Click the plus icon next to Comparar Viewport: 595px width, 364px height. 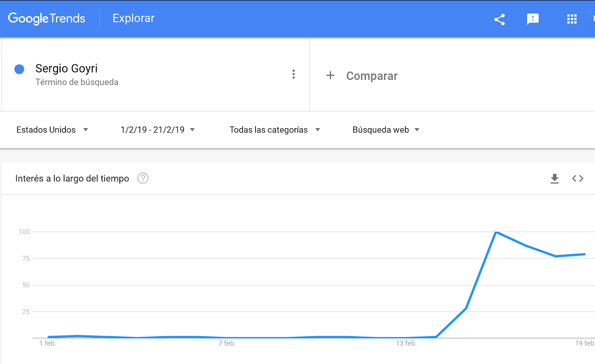pos(330,75)
